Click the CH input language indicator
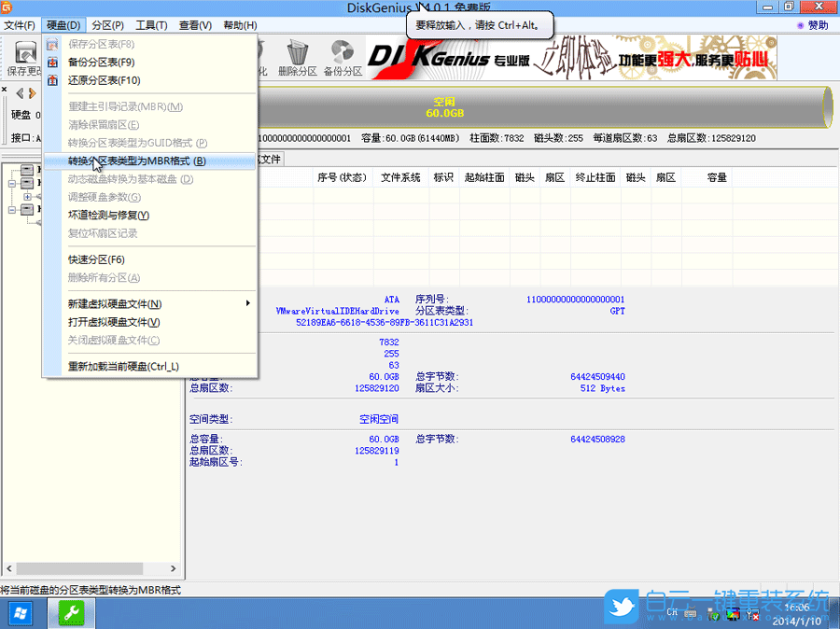The height and width of the screenshot is (629, 840). pyautogui.click(x=673, y=610)
